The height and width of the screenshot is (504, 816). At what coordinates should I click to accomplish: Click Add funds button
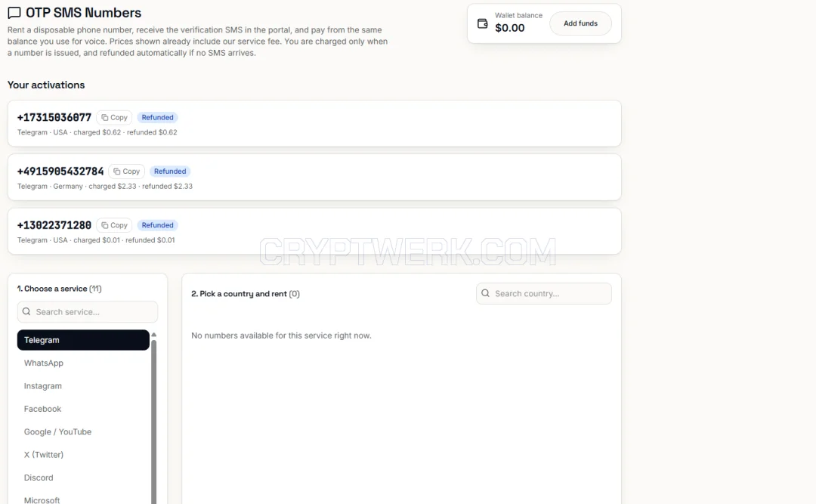pos(580,23)
